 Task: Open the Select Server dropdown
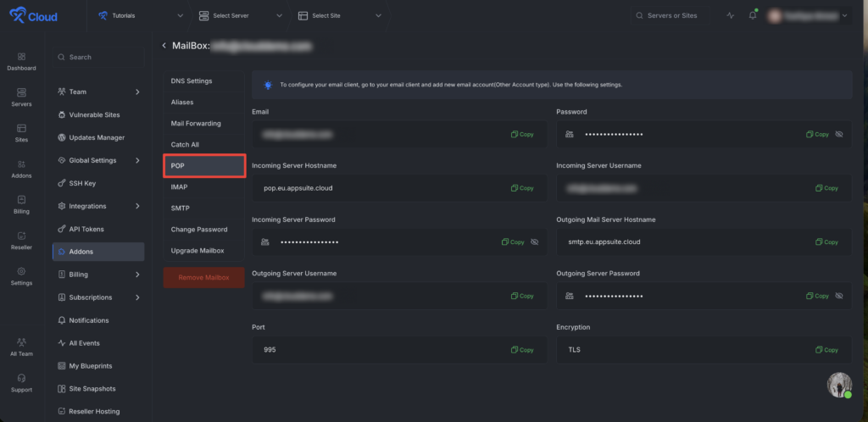240,15
